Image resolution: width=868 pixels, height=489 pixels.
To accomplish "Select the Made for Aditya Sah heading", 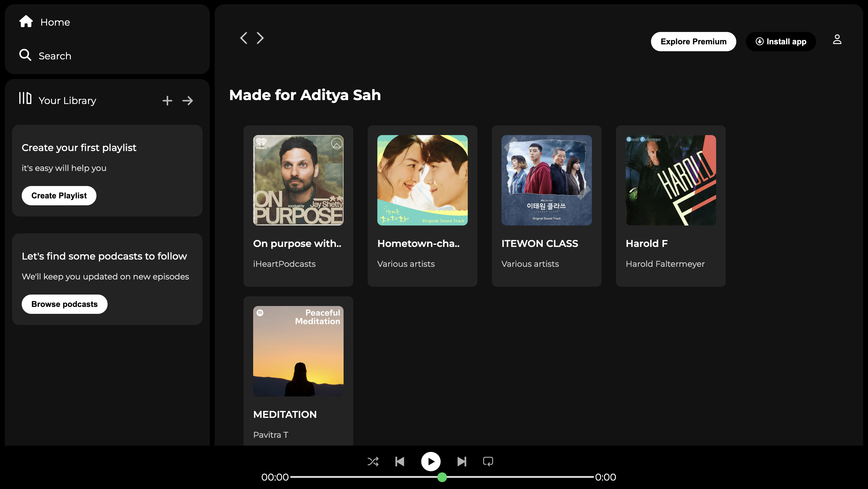I will pos(305,95).
